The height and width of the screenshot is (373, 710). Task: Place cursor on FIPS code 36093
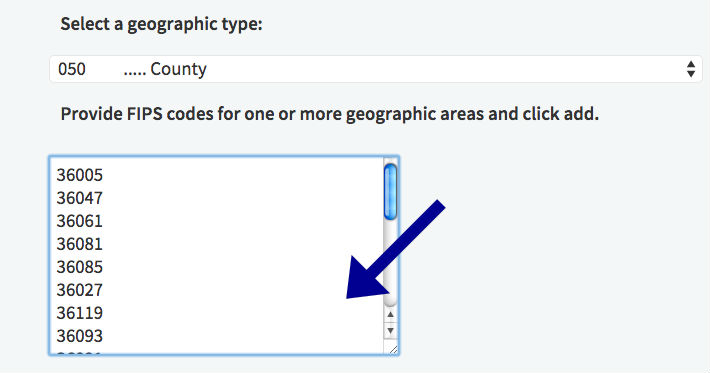pos(80,336)
